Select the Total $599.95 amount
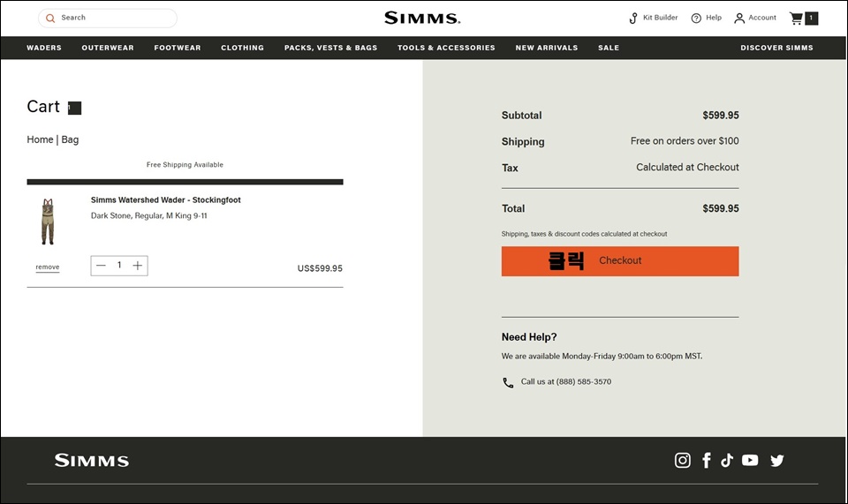 (721, 208)
